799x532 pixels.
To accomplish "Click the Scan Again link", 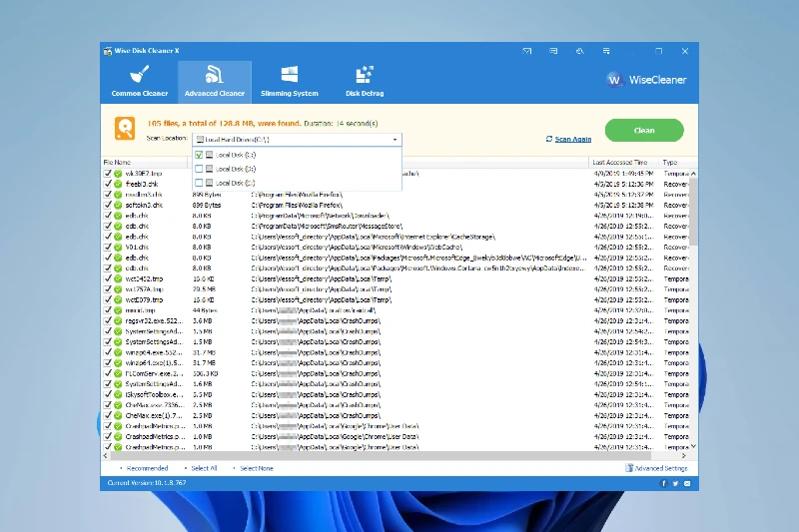I will coord(572,139).
